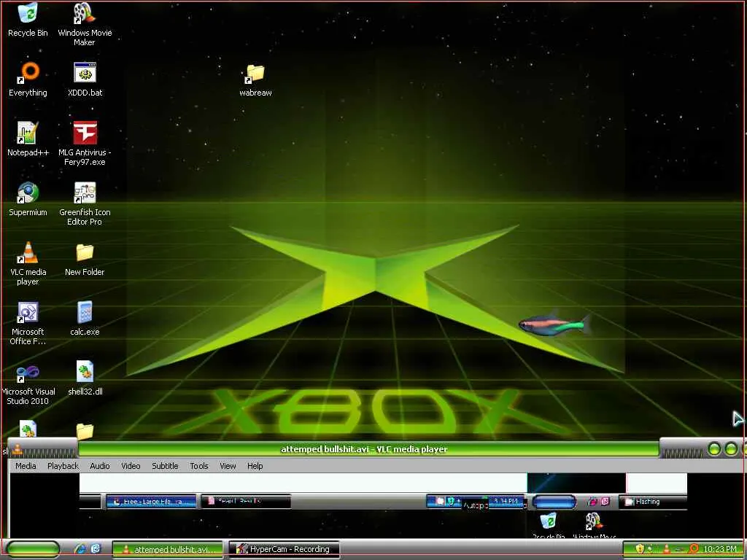Open the Help menu in VLC
The height and width of the screenshot is (560, 747).
coord(255,466)
